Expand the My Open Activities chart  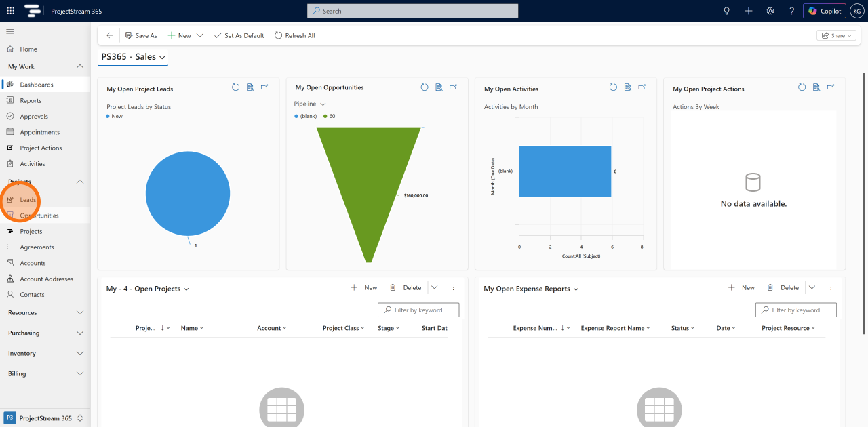point(642,87)
